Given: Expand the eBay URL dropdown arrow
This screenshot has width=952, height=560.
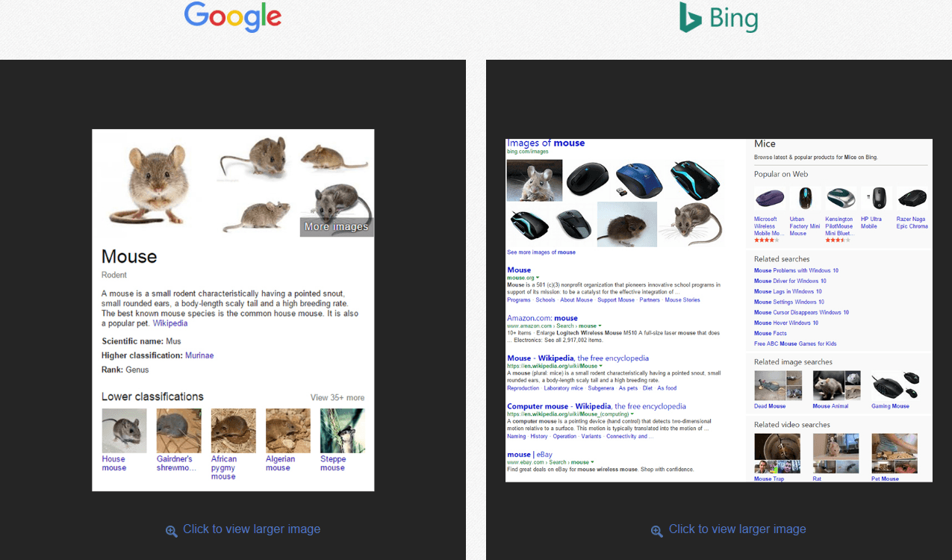Looking at the screenshot, I should click(592, 461).
